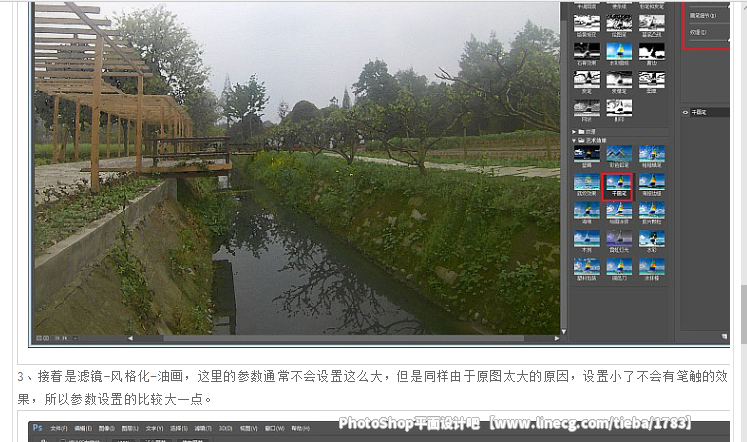Viewport: 747px width, 442px height.
Task: Select the 炭笔 sketch filter thumbnail
Action: (586, 79)
